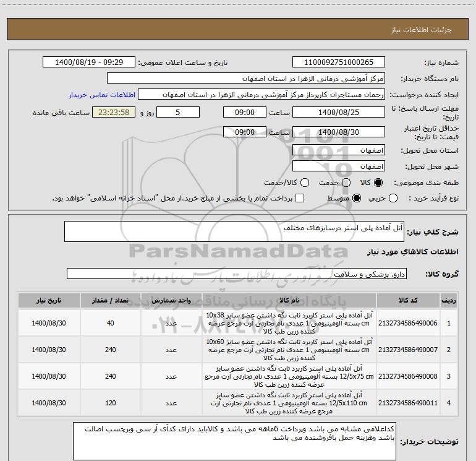Click the نام کالا column header
The height and width of the screenshot is (461, 476).
[x=289, y=301]
